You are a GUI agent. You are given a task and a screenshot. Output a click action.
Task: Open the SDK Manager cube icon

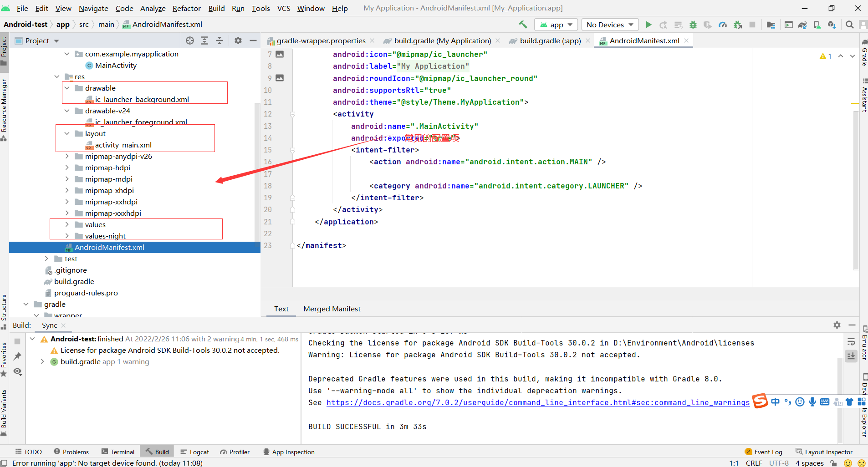click(x=832, y=25)
